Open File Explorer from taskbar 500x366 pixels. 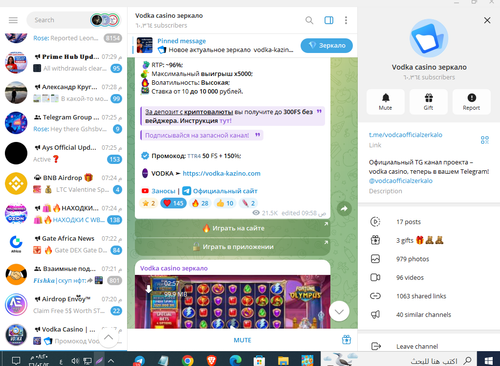283,360
